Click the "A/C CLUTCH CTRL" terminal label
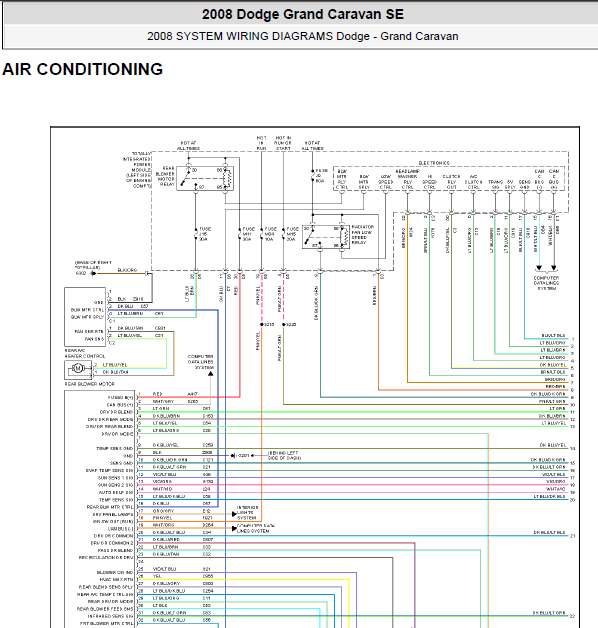Screen dimensions: 598x628 pos(473,182)
